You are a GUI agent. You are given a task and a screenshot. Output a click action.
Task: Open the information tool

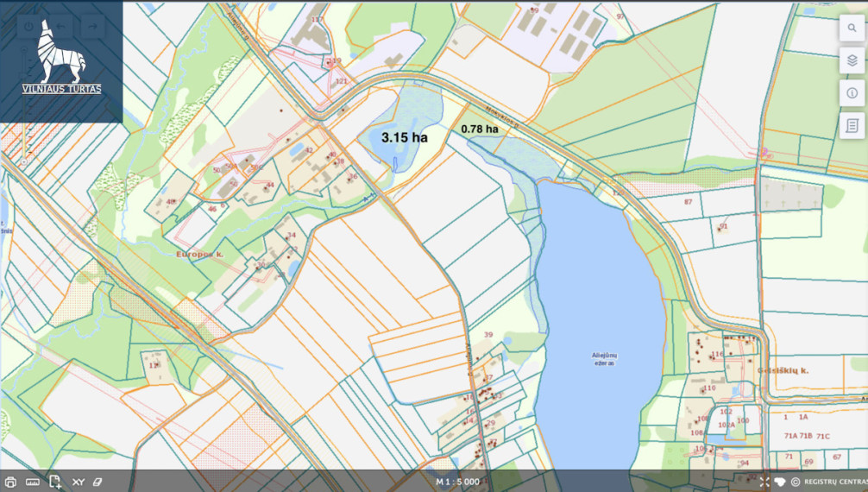[x=852, y=93]
